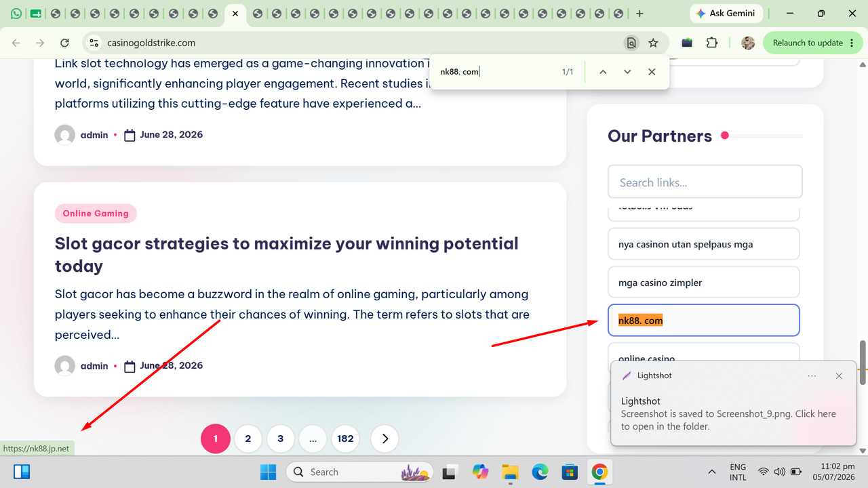Open the Wi-Fi network icon
This screenshot has width=868, height=488.
pos(764,472)
